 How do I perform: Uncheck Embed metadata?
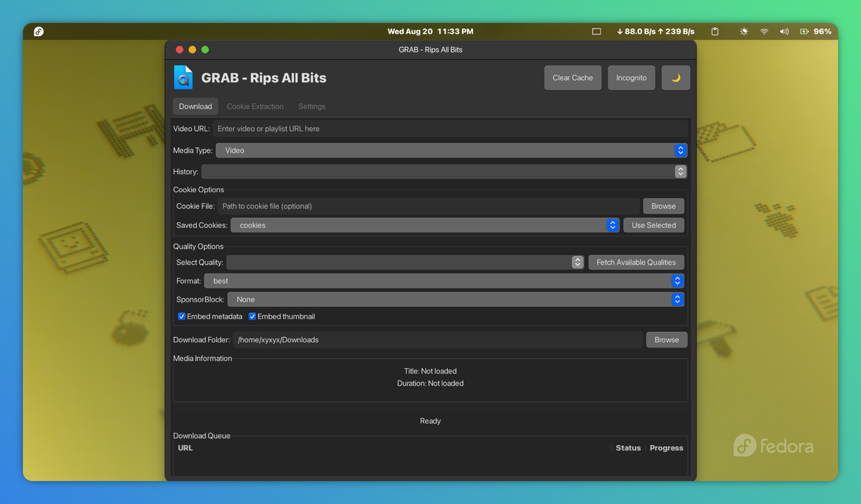[182, 316]
